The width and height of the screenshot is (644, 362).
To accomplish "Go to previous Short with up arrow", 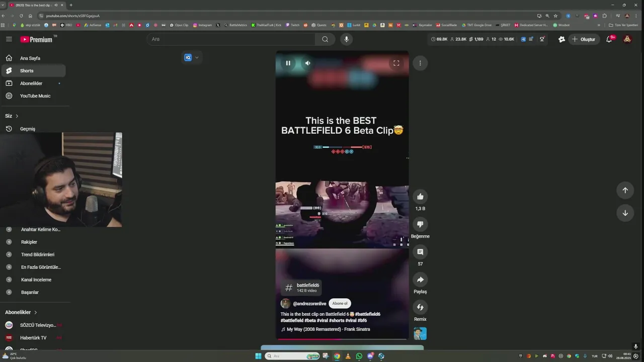I will (625, 190).
